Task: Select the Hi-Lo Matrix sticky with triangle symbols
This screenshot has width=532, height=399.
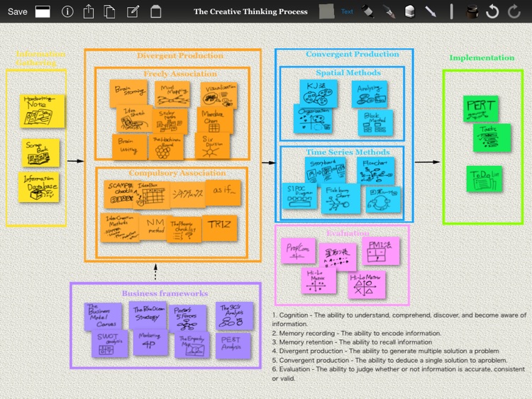Action: pos(367,285)
